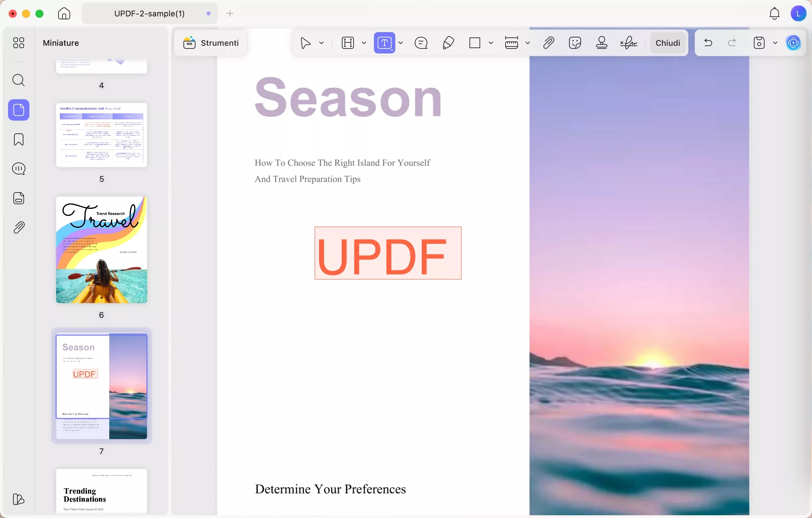Image resolution: width=812 pixels, height=518 pixels.
Task: Open the Strumenti menu
Action: [210, 43]
